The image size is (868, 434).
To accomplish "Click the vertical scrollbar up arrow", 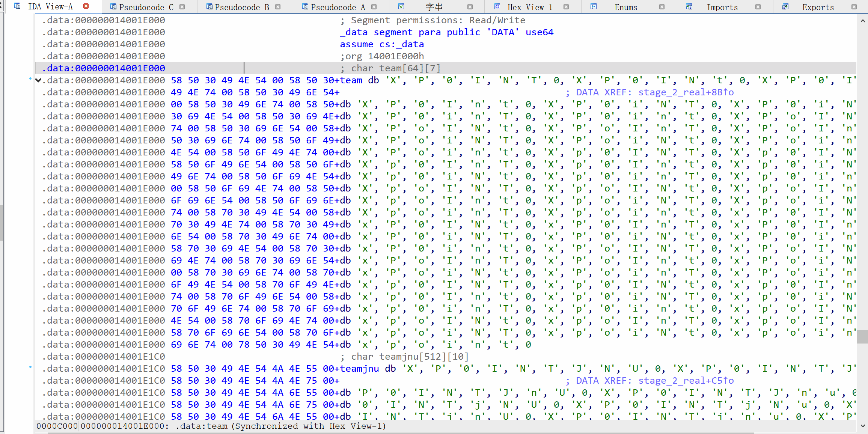I will coord(863,21).
